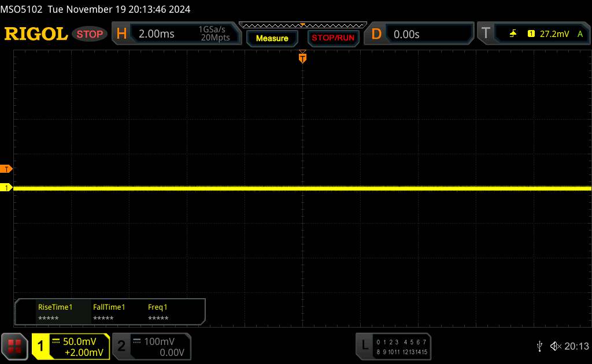Open the Measure menu button
The height and width of the screenshot is (364, 592).
[272, 38]
